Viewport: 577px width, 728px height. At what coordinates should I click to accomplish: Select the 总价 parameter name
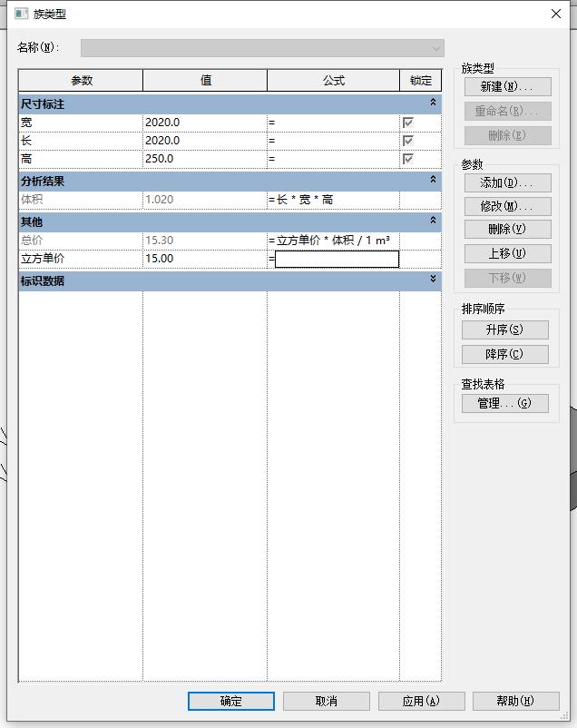click(x=81, y=241)
